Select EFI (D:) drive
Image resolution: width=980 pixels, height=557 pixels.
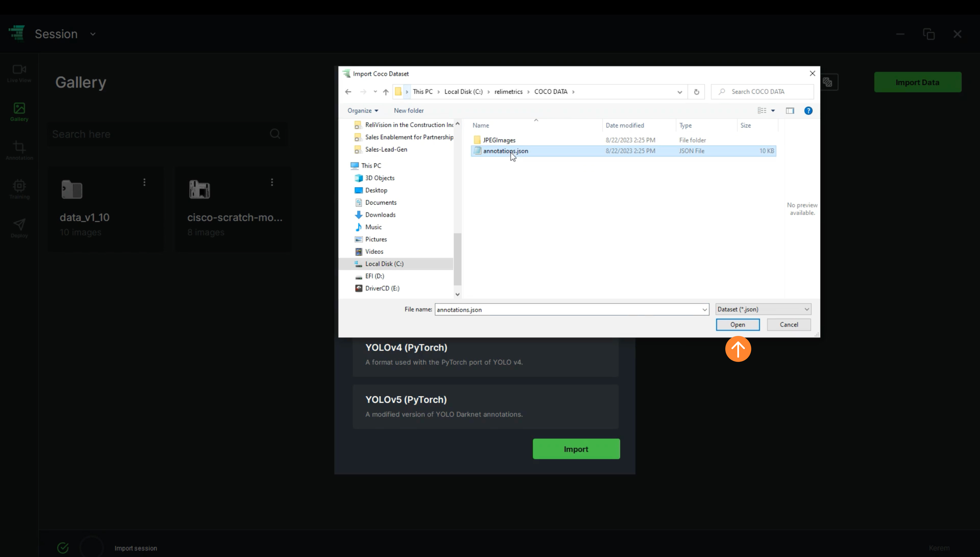pyautogui.click(x=369, y=276)
